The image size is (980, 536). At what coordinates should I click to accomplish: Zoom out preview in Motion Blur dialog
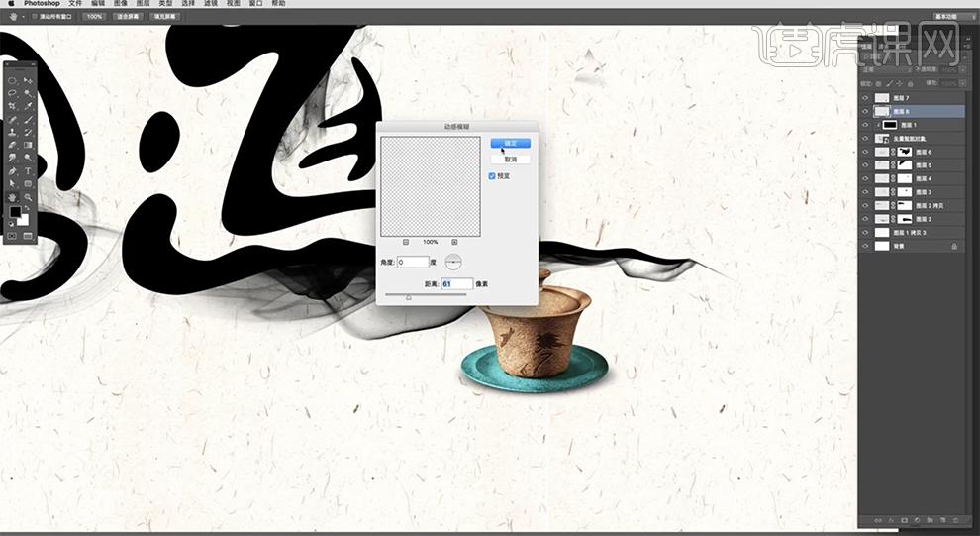(406, 242)
